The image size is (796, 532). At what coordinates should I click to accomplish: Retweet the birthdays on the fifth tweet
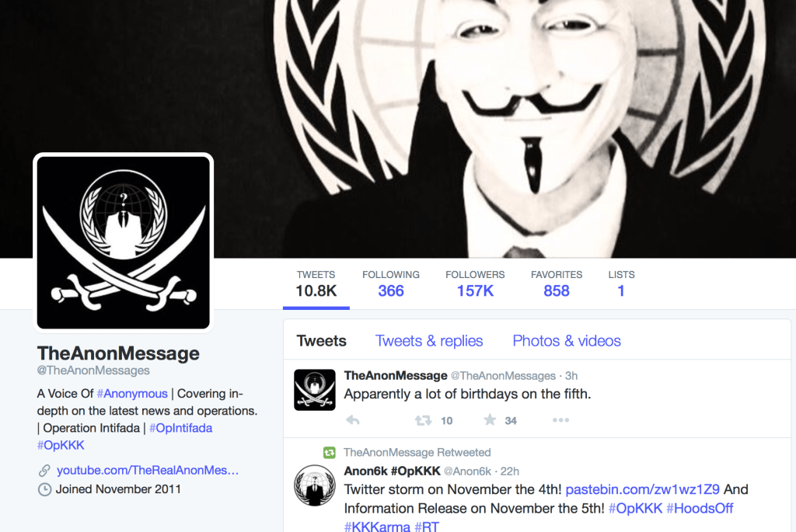pos(423,420)
